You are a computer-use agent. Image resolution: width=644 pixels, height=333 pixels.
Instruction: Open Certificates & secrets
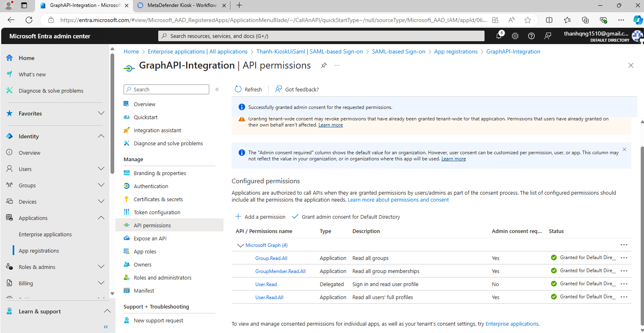[x=158, y=199]
